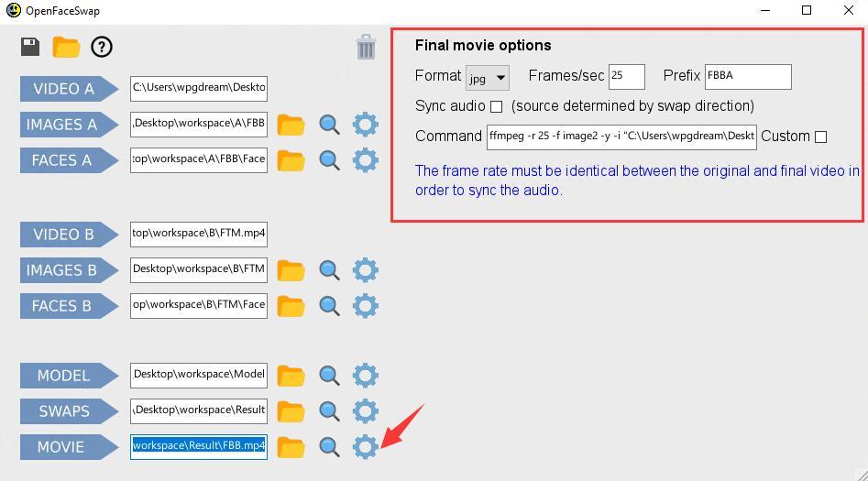Click the ffmpeg Command text field
This screenshot has width=868, height=481.
[x=621, y=137]
